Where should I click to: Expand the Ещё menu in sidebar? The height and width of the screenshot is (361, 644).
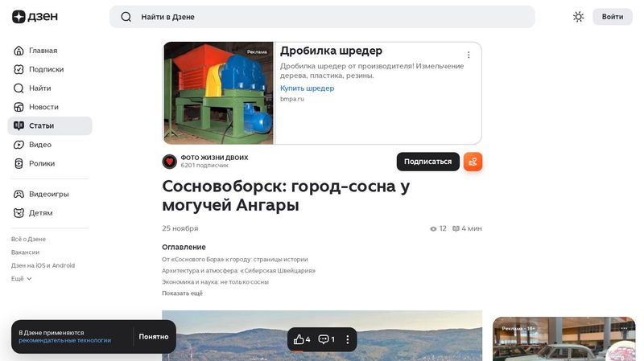tap(22, 278)
